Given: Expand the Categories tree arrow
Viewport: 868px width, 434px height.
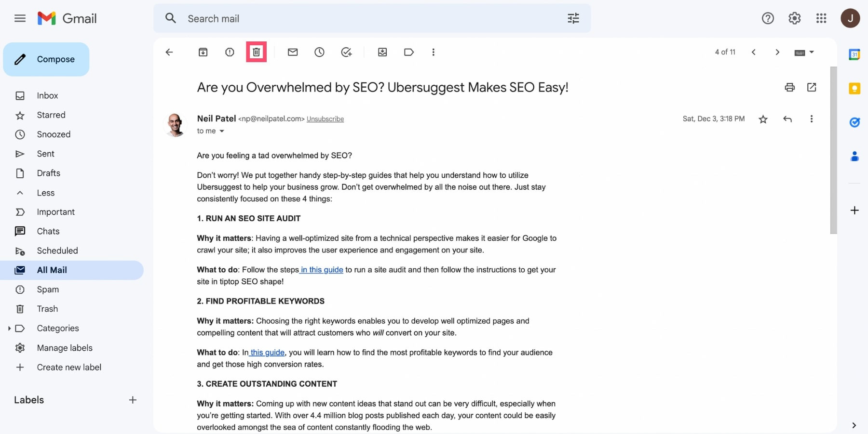Looking at the screenshot, I should tap(9, 328).
